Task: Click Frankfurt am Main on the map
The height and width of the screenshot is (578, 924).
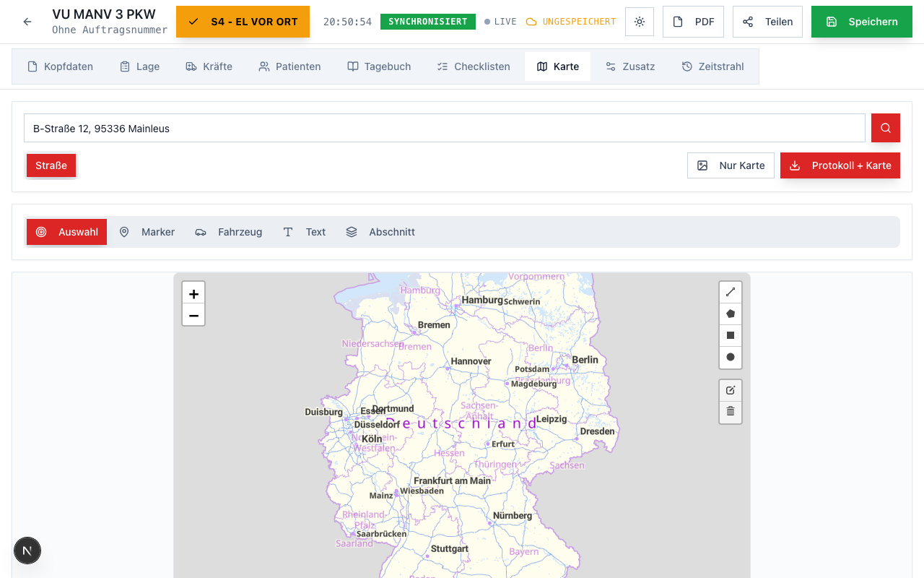Action: click(452, 480)
